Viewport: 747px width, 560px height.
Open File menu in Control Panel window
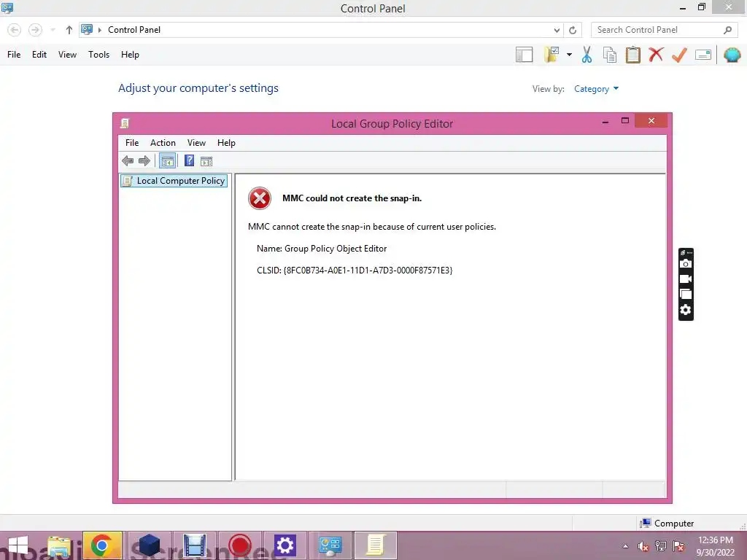point(14,55)
